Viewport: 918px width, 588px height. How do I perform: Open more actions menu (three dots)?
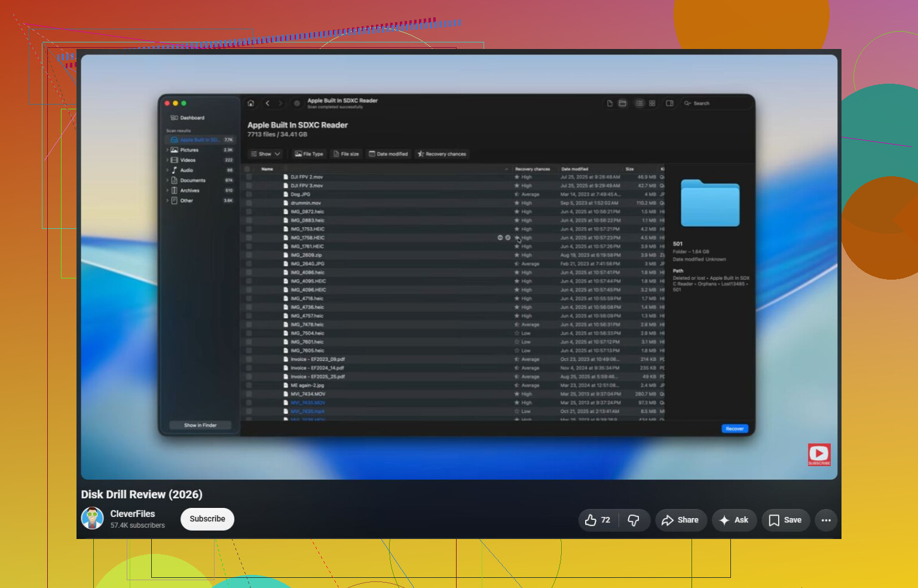(x=826, y=520)
